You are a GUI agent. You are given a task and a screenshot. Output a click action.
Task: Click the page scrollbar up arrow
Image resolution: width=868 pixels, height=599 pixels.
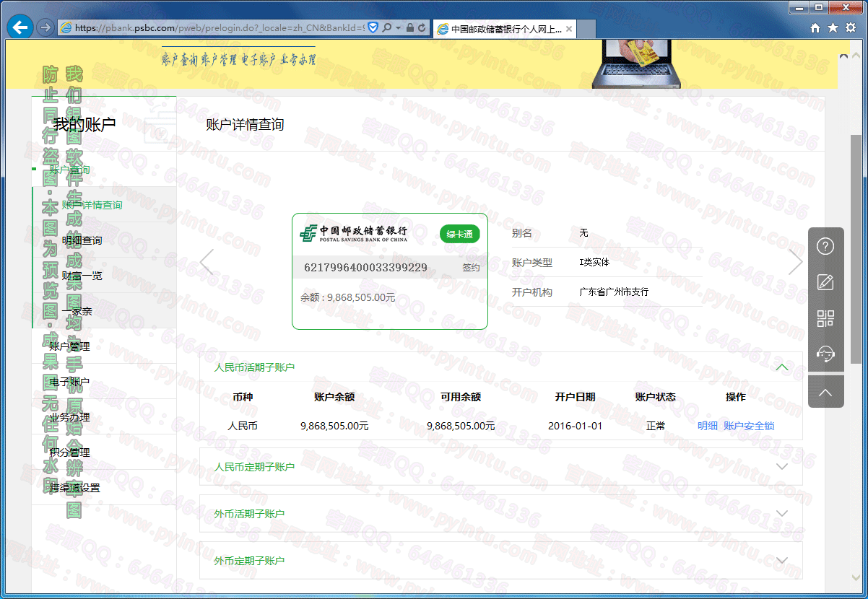[x=856, y=56]
